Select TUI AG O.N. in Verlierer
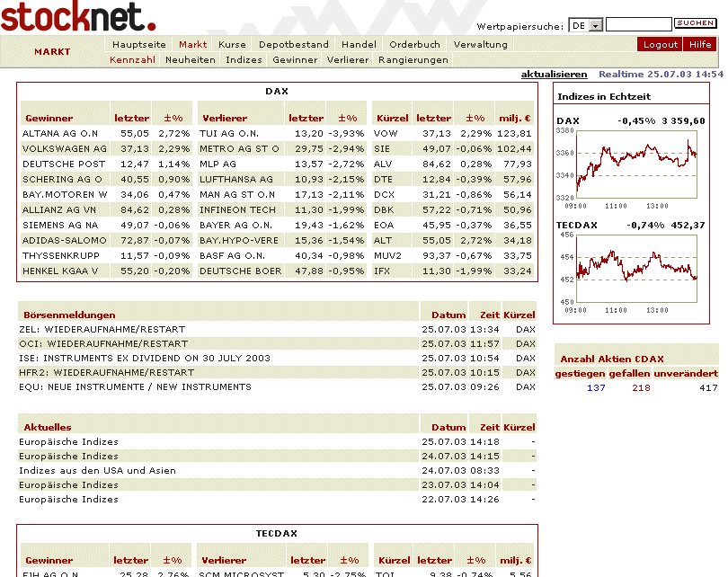This screenshot has width=728, height=577. pos(229,134)
